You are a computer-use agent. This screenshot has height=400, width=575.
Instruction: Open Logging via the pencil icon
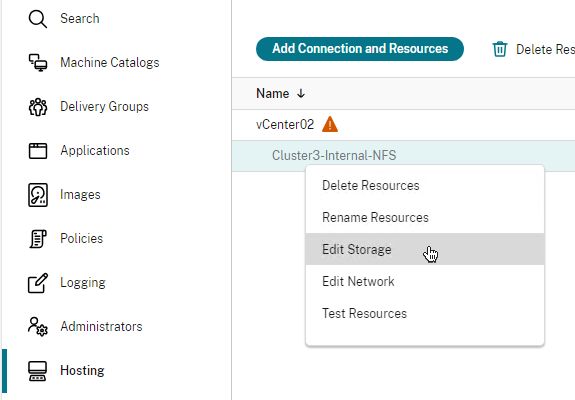(x=37, y=283)
